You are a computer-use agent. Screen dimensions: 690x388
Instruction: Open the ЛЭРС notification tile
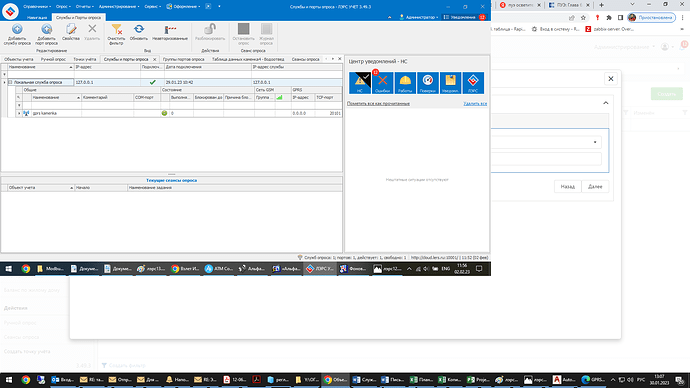(x=473, y=83)
